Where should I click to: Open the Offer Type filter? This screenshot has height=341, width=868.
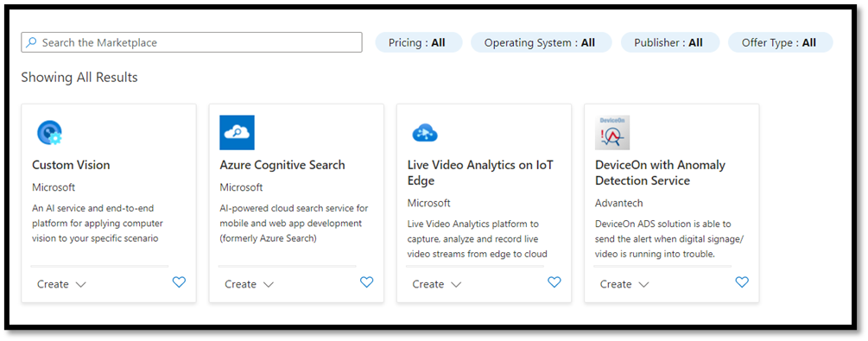780,42
